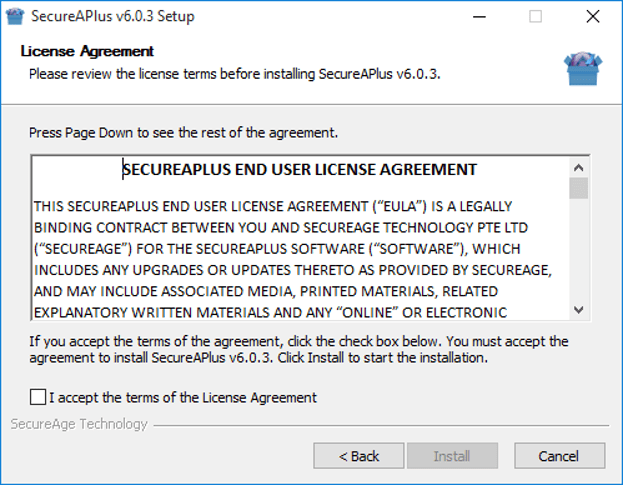The width and height of the screenshot is (623, 485).
Task: Click the "I accept the terms" label
Action: (182, 397)
